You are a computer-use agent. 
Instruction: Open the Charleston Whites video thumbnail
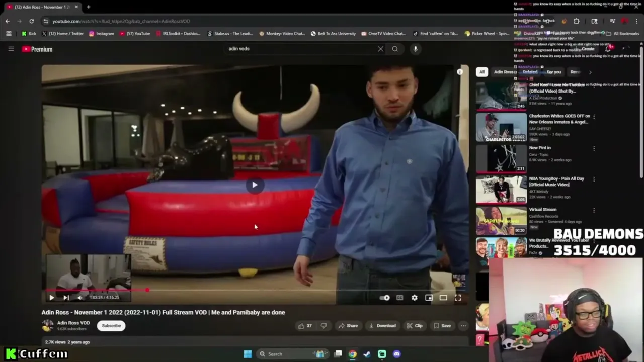click(502, 127)
